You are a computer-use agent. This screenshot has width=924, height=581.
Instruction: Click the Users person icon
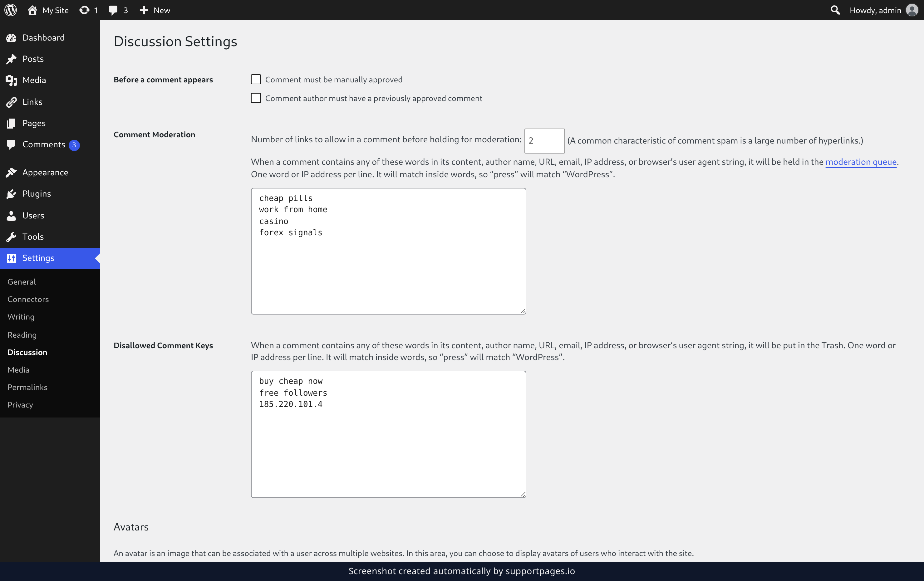point(11,216)
